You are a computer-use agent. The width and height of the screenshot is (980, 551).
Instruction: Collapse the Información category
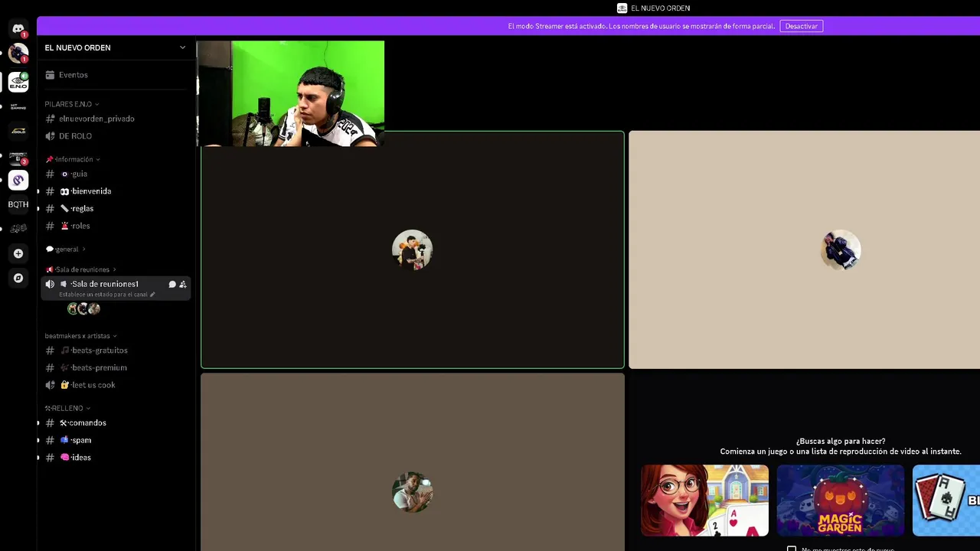click(73, 159)
